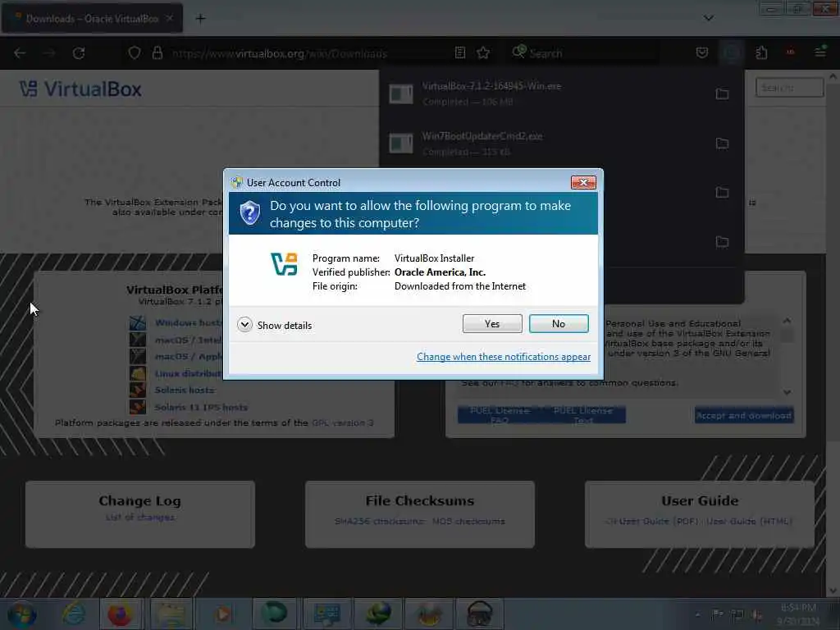This screenshot has height=630, width=840.
Task: Go back in Firefox browser
Action: [20, 53]
